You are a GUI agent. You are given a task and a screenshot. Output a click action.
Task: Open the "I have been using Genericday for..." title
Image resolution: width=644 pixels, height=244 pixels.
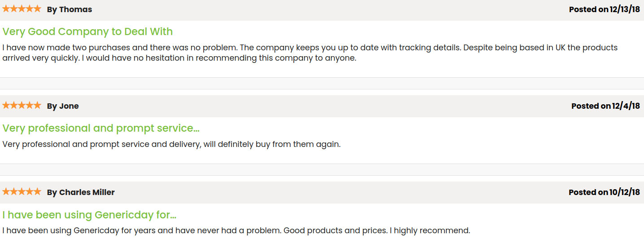click(89, 215)
